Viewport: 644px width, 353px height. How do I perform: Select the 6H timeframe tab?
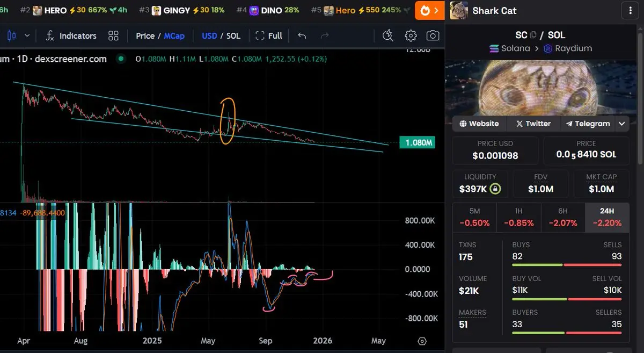coord(563,217)
